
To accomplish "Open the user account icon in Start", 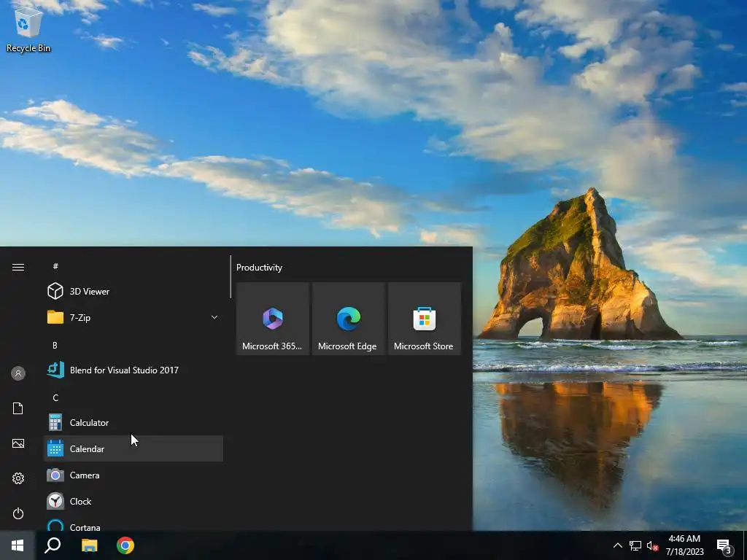I will point(18,373).
